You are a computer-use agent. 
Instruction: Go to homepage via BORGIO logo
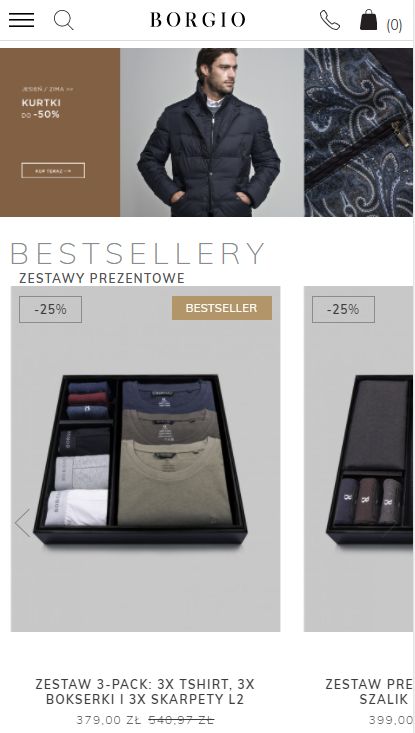198,20
